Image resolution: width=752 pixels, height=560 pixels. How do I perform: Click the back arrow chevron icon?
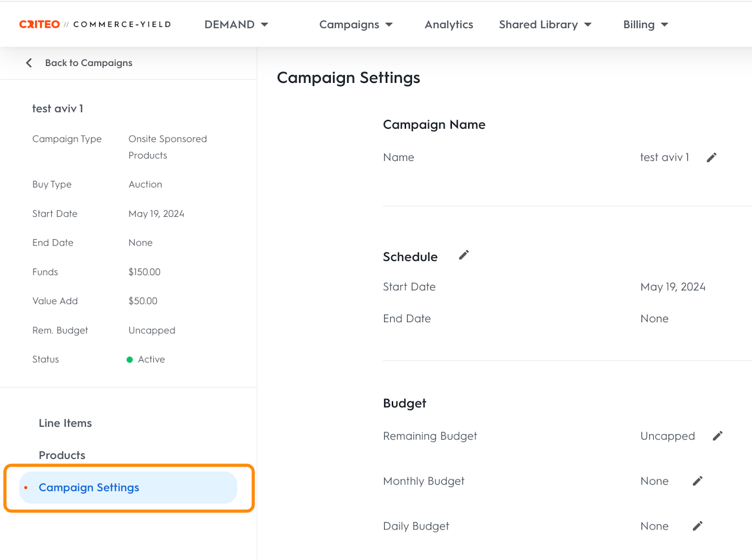click(x=29, y=63)
